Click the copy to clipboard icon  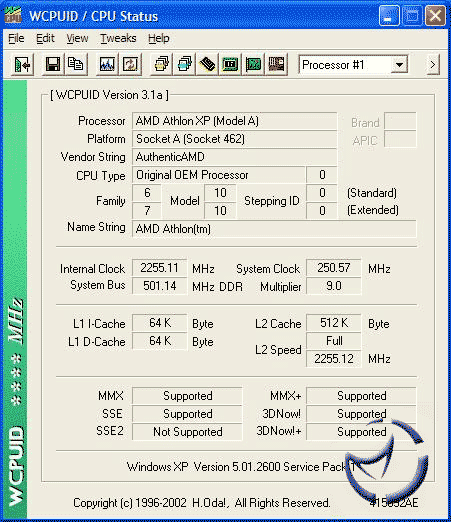[x=76, y=64]
